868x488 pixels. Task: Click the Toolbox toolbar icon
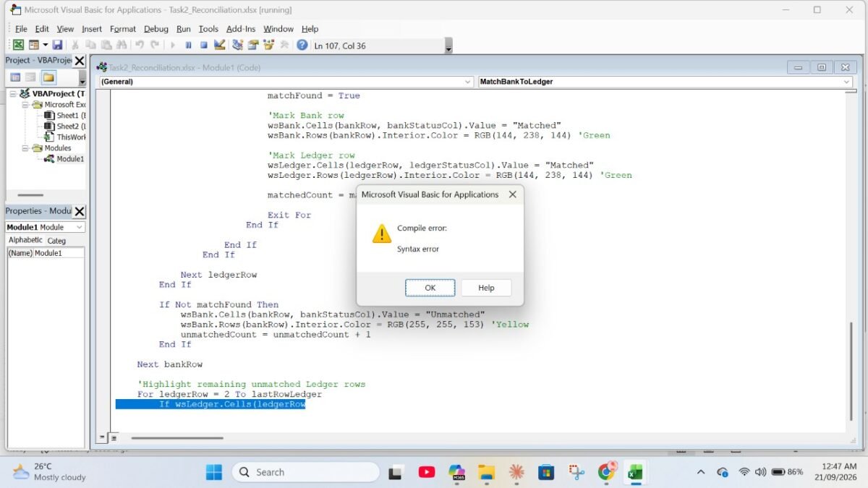pyautogui.click(x=284, y=45)
